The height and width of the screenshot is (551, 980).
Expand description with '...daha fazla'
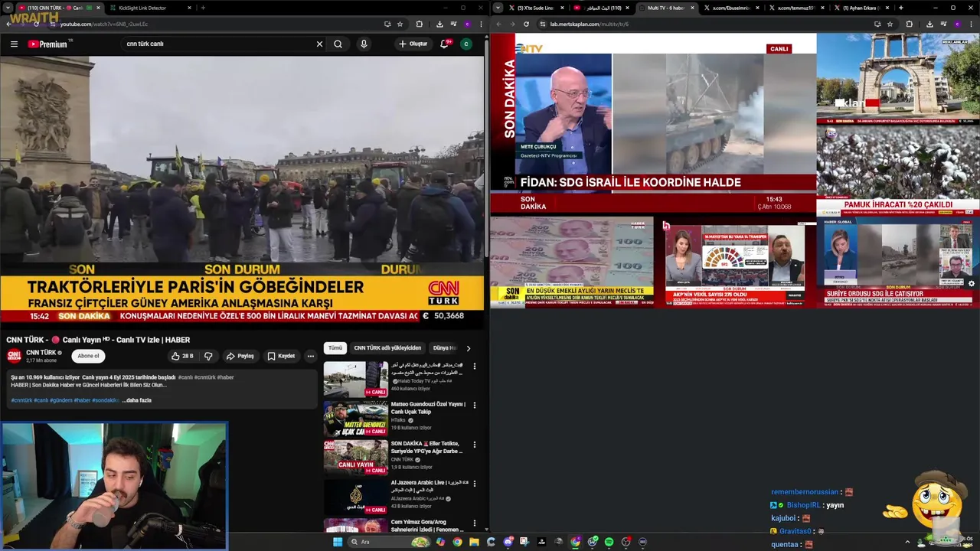click(137, 400)
